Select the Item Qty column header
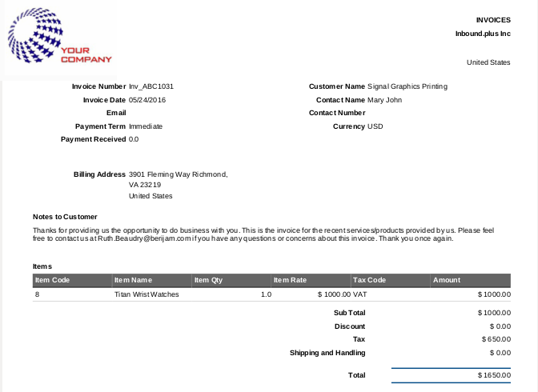 click(x=208, y=280)
